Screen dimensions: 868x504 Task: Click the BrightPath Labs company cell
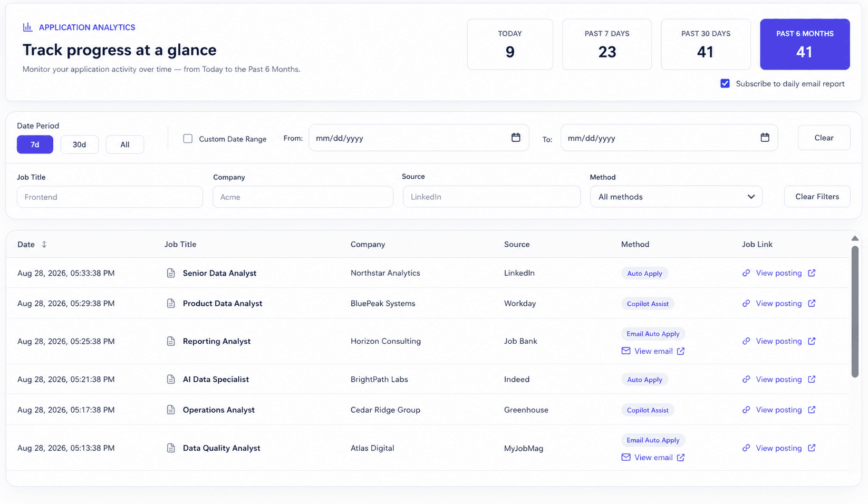(x=379, y=379)
